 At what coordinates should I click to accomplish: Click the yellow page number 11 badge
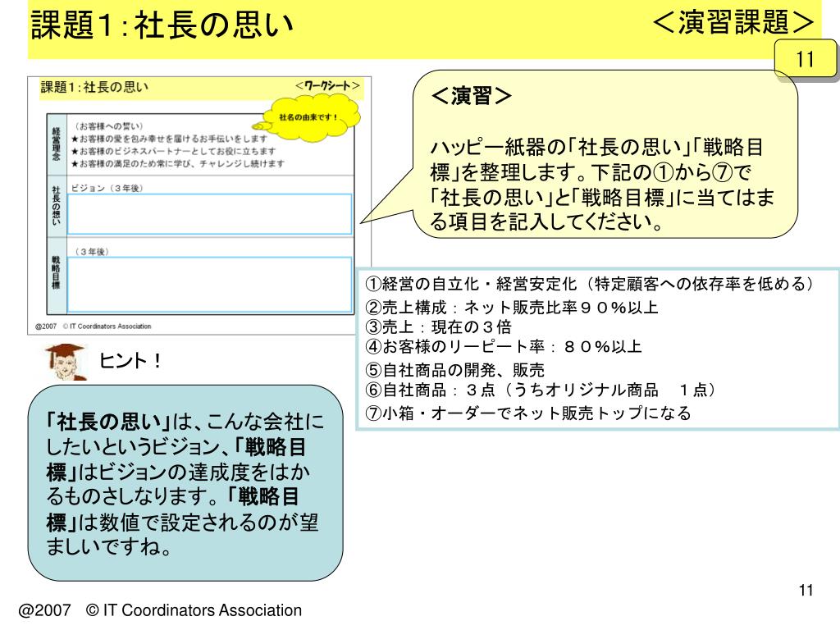(806, 58)
